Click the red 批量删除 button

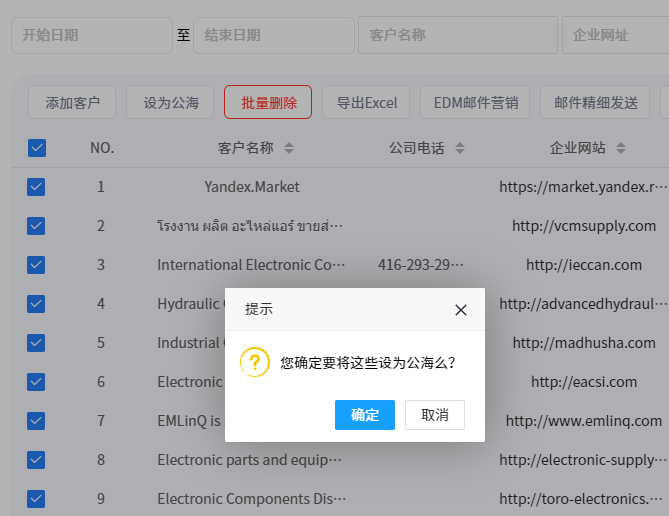pos(268,102)
